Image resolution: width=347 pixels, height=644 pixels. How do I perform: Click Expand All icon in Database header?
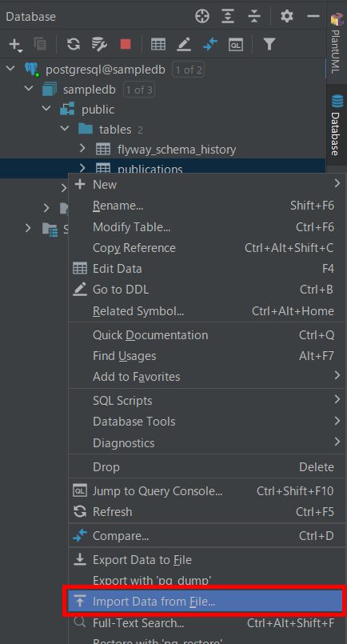(228, 17)
